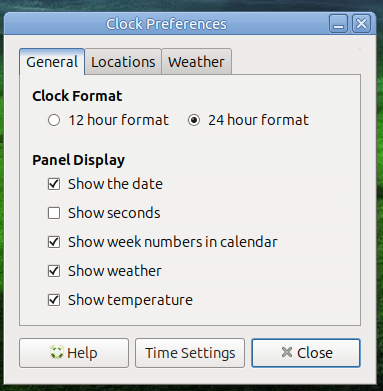This screenshot has height=391, width=383.
Task: Click the Close button at bottom
Action: coord(306,353)
